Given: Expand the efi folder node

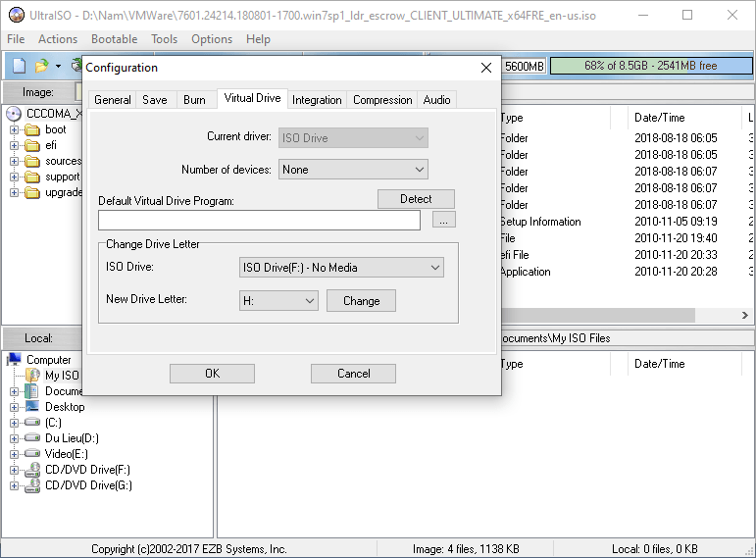Looking at the screenshot, I should (x=14, y=146).
